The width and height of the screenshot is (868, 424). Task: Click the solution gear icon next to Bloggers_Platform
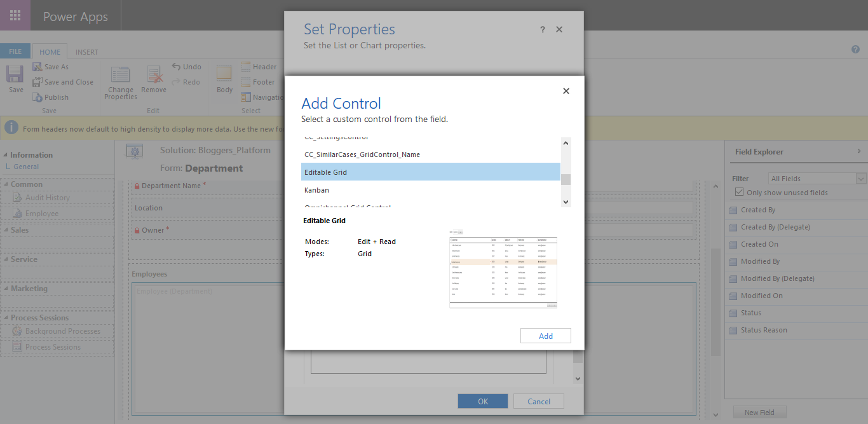(x=133, y=152)
